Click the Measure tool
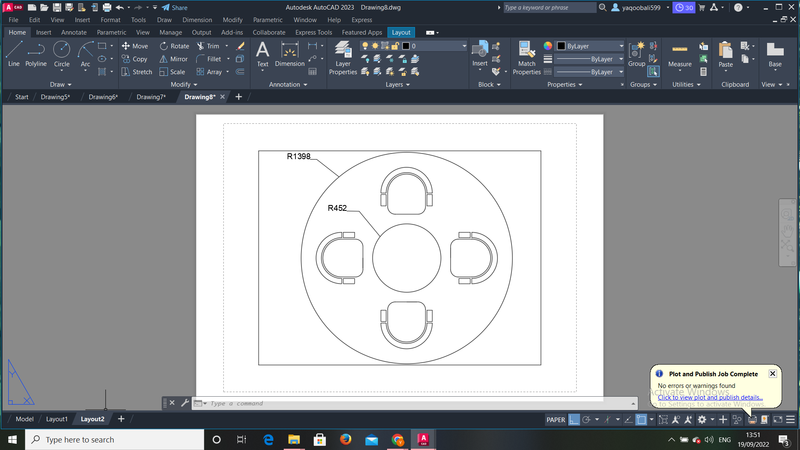 [680, 54]
